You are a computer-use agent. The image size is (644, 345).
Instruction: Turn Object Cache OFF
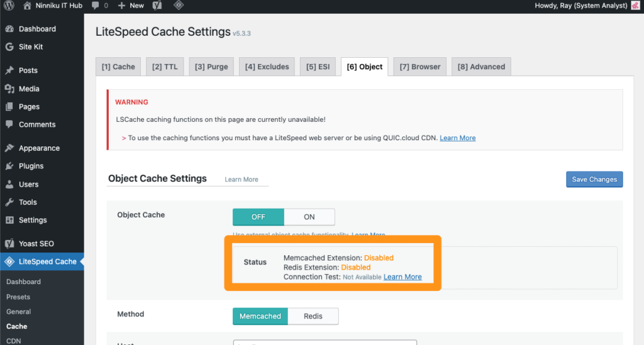(258, 217)
